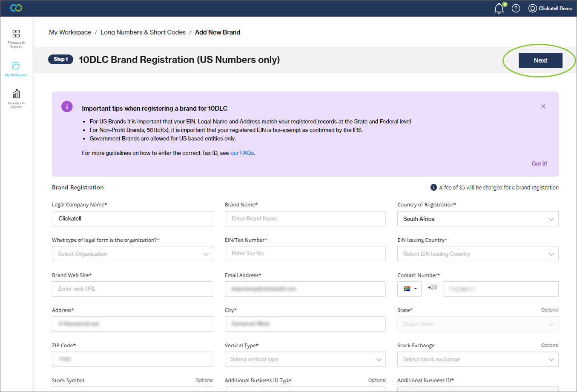Expand the Country of Registration dropdown
The height and width of the screenshot is (392, 577).
coord(477,219)
